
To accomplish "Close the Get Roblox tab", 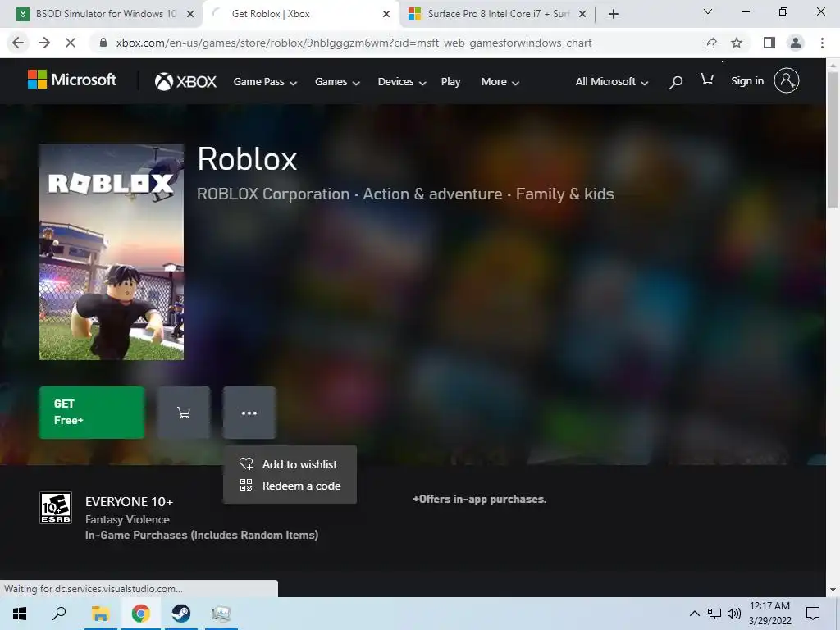I will [386, 14].
